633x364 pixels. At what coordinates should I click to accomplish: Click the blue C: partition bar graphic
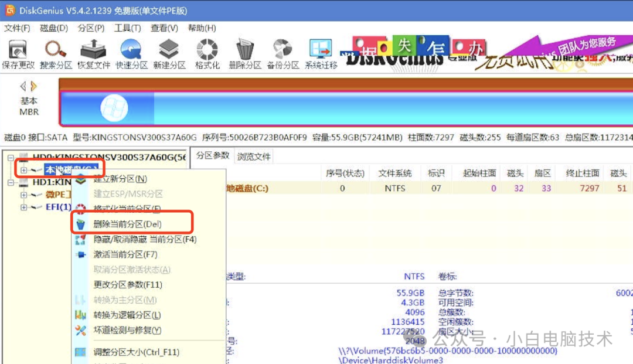[105, 108]
